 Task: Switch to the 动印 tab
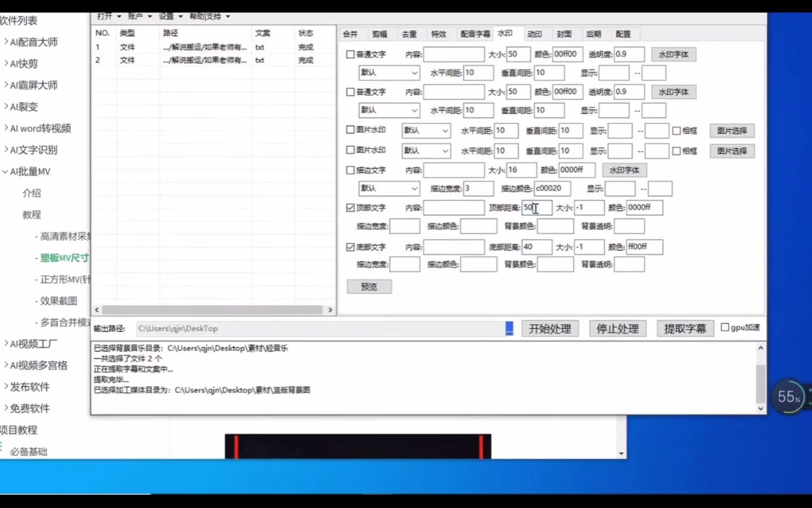534,34
